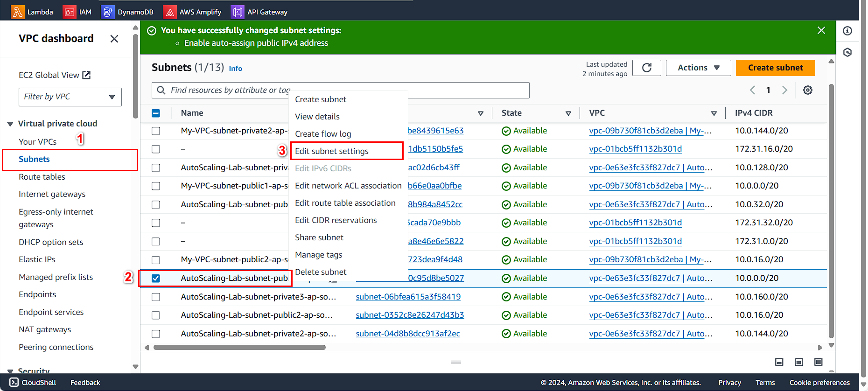Open the Route tables navigation item
The height and width of the screenshot is (391, 868).
[42, 177]
